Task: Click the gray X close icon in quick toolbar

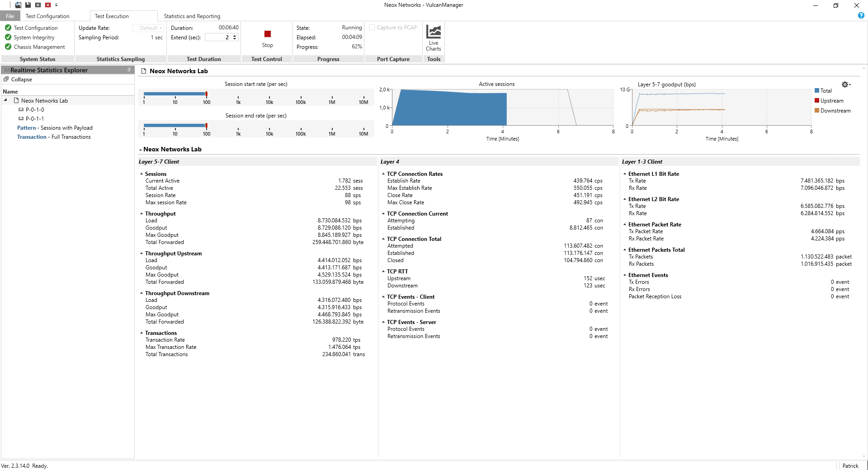Action: (x=38, y=5)
